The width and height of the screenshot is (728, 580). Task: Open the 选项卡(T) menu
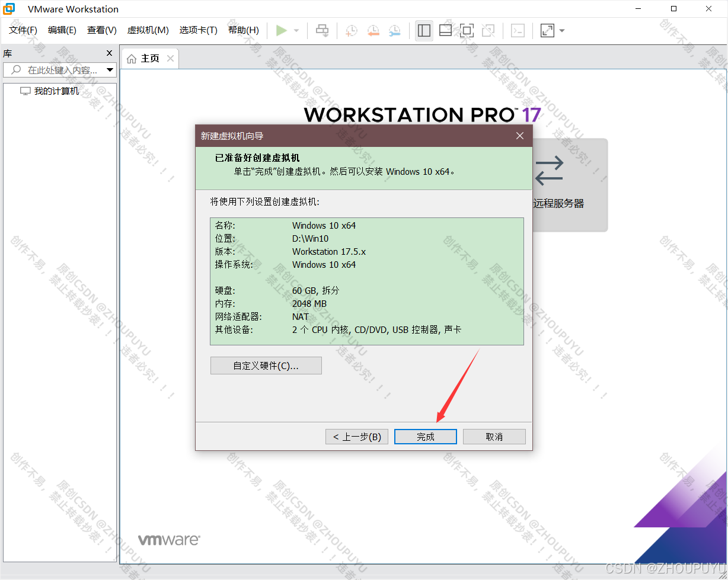(x=199, y=30)
